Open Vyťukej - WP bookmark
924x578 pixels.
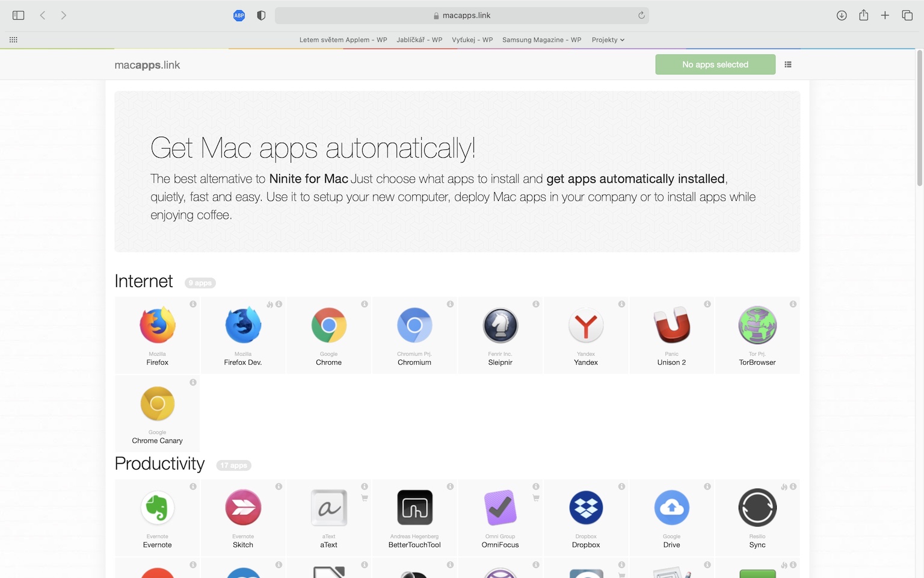pyautogui.click(x=472, y=40)
